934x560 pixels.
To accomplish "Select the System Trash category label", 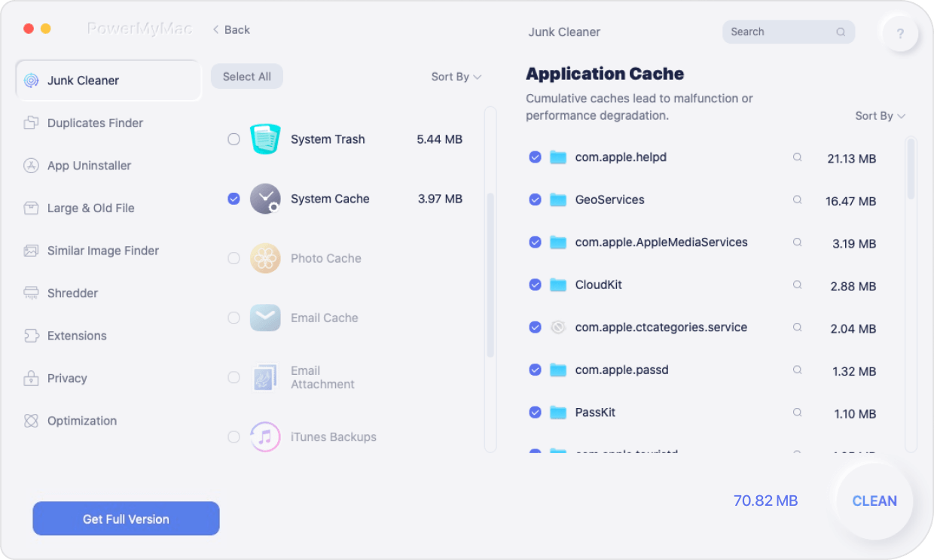I will coord(328,139).
